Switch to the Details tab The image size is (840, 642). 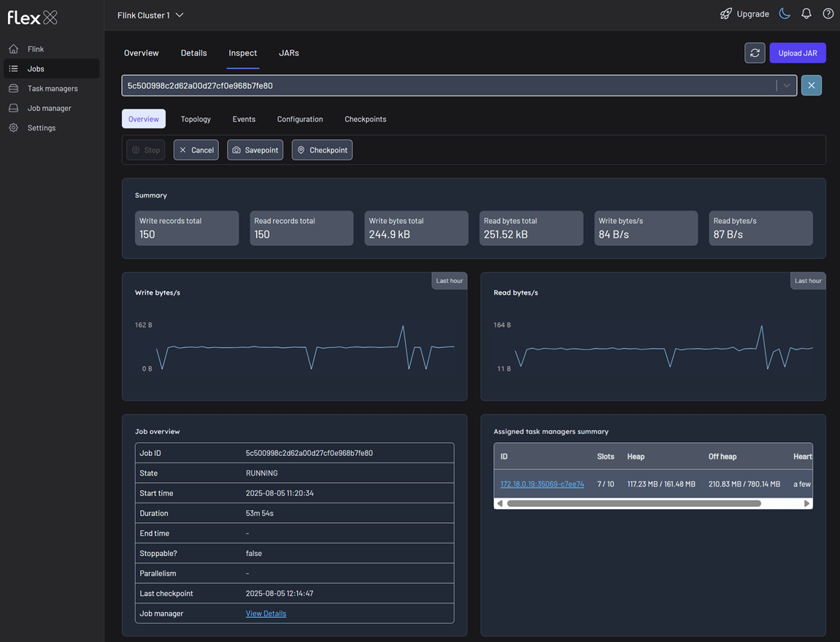click(x=194, y=53)
